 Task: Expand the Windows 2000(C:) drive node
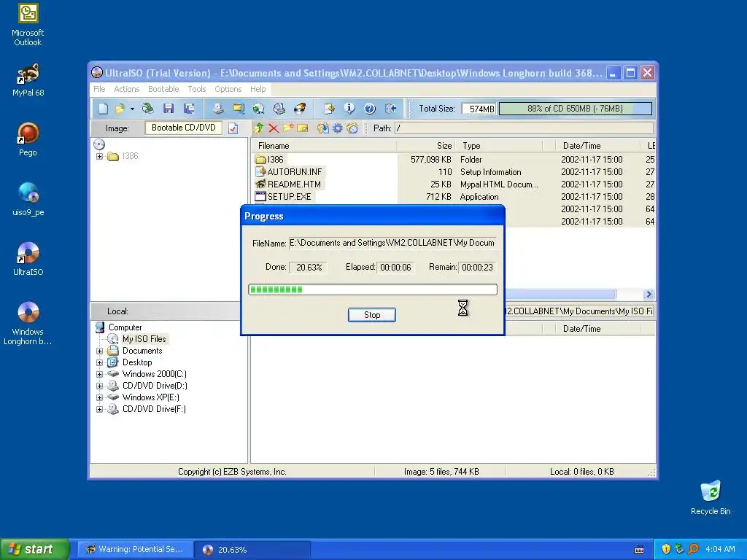click(x=99, y=374)
